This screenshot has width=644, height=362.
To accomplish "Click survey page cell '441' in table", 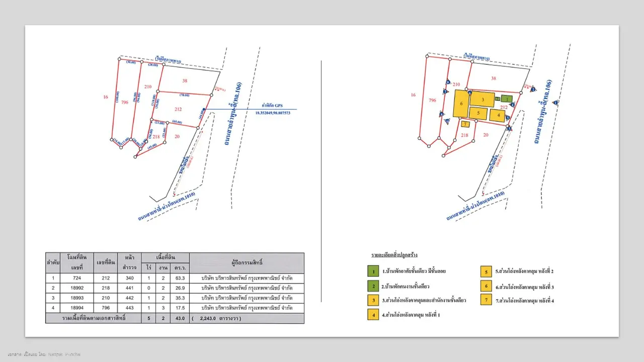I will coord(129,288).
